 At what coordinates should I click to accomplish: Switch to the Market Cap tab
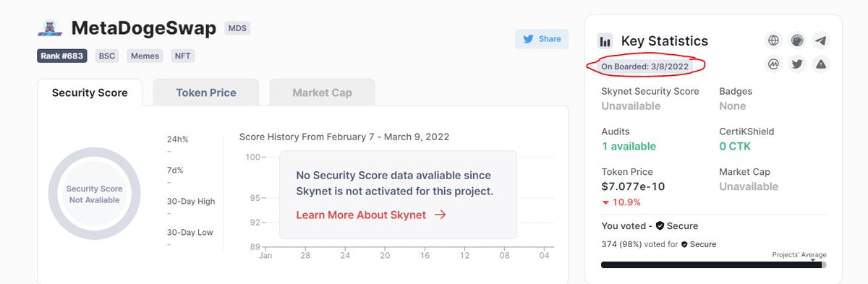pyautogui.click(x=322, y=92)
